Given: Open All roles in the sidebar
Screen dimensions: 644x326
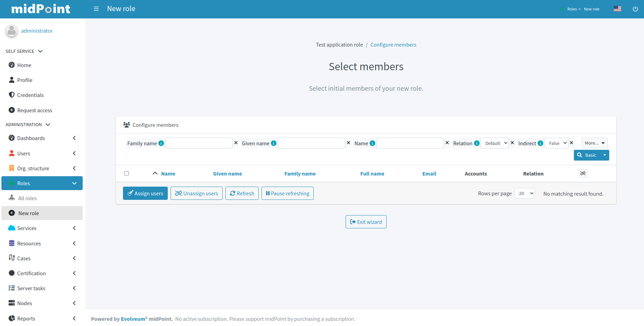Looking at the screenshot, I should pyautogui.click(x=27, y=198).
